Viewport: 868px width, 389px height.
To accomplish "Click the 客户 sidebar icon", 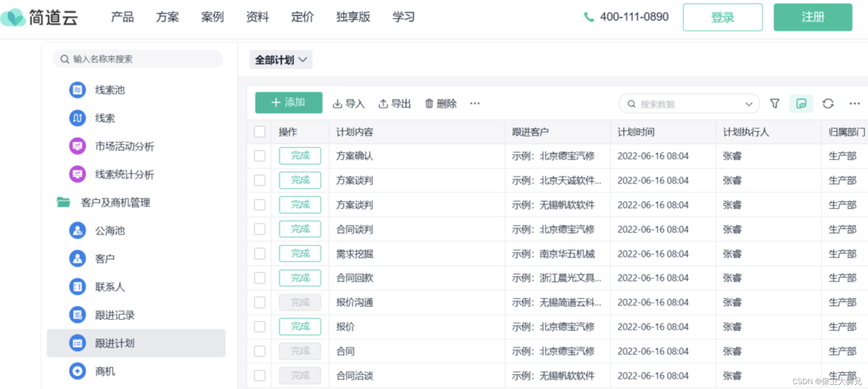I will pos(77,259).
